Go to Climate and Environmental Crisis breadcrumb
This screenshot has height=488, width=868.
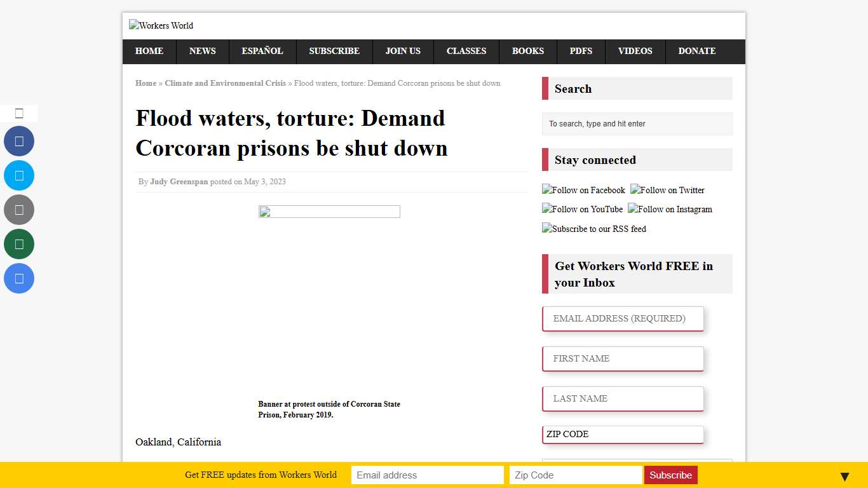click(x=225, y=83)
